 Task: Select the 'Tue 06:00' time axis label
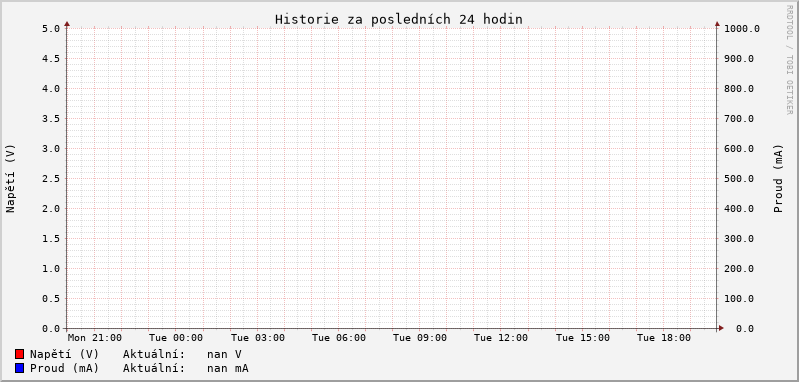click(x=338, y=338)
